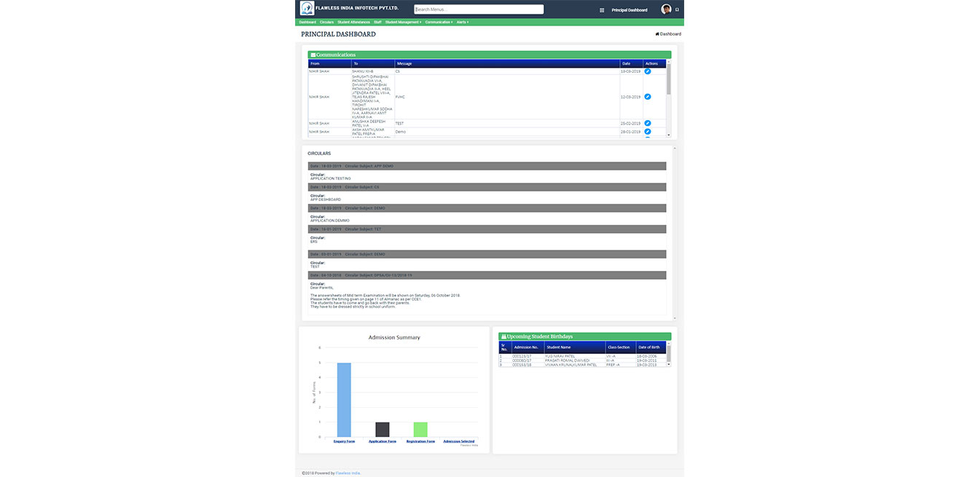Image resolution: width=980 pixels, height=477 pixels.
Task: Click the Flawless India school logo
Action: pyautogui.click(x=307, y=9)
